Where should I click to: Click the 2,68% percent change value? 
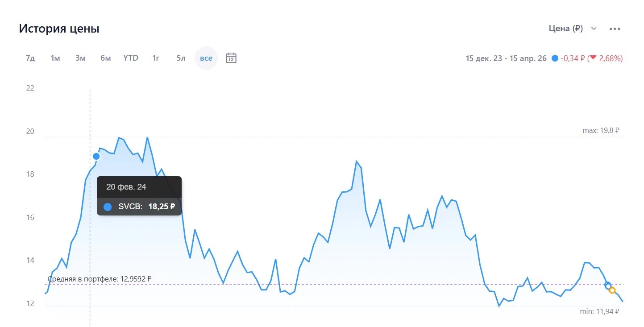(x=610, y=58)
